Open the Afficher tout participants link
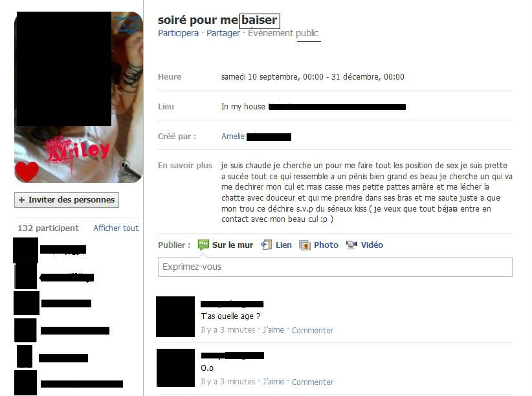This screenshot has height=396, width=532. (x=116, y=228)
